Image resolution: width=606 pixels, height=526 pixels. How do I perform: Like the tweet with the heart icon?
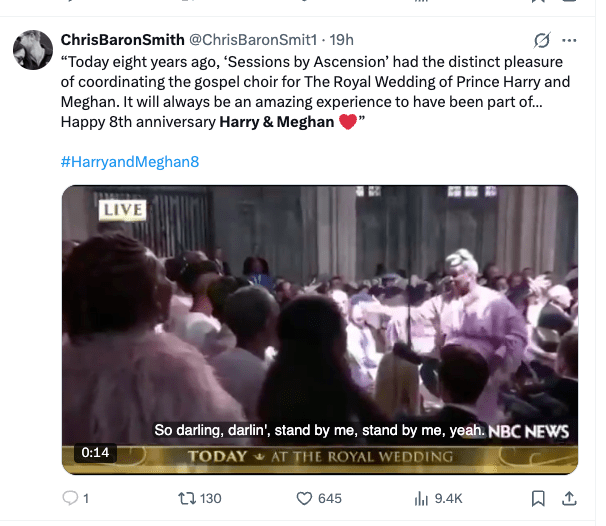pos(304,499)
